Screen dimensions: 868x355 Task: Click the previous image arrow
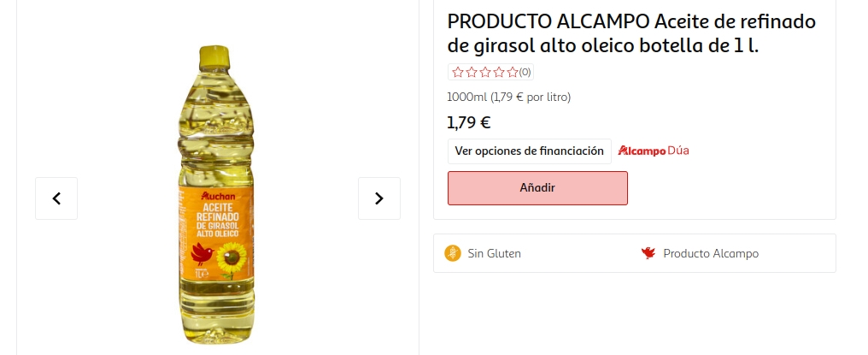click(56, 198)
